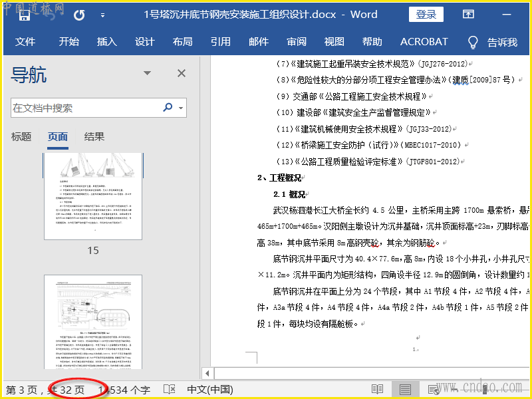Switch to the 审阅 ribbon tab
Screen dimensions: 532x399
coord(297,41)
